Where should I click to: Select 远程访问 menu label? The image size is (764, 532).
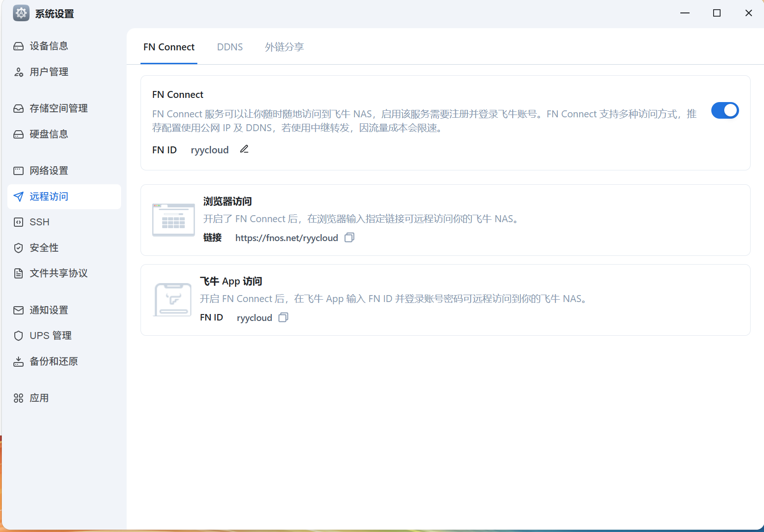(49, 197)
